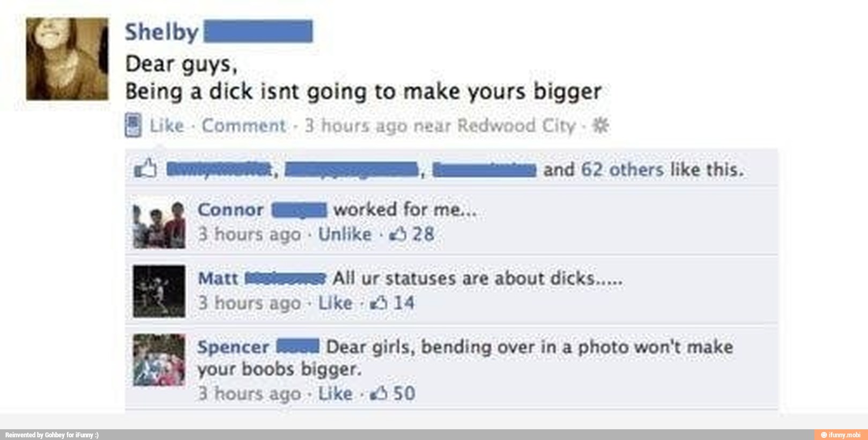The image size is (868, 440).
Task: Open the iFunny.mobi logo badge
Action: pyautogui.click(x=840, y=435)
